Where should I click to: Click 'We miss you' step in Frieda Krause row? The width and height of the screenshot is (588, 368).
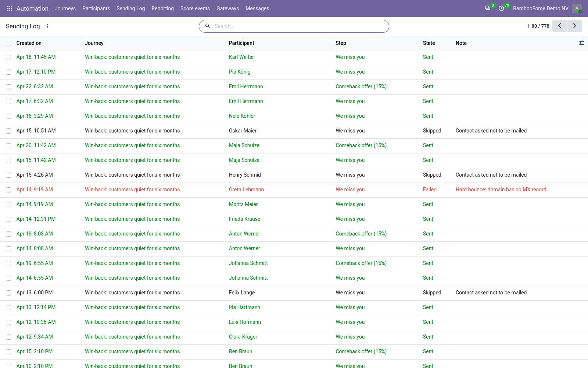350,219
